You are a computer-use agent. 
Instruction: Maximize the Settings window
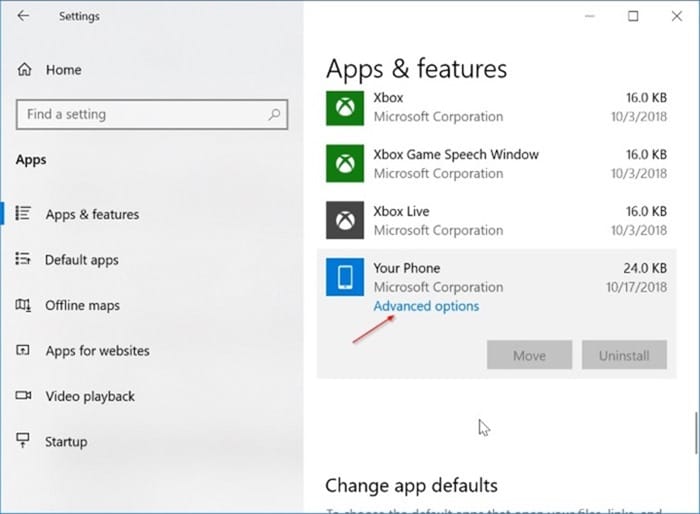(633, 16)
